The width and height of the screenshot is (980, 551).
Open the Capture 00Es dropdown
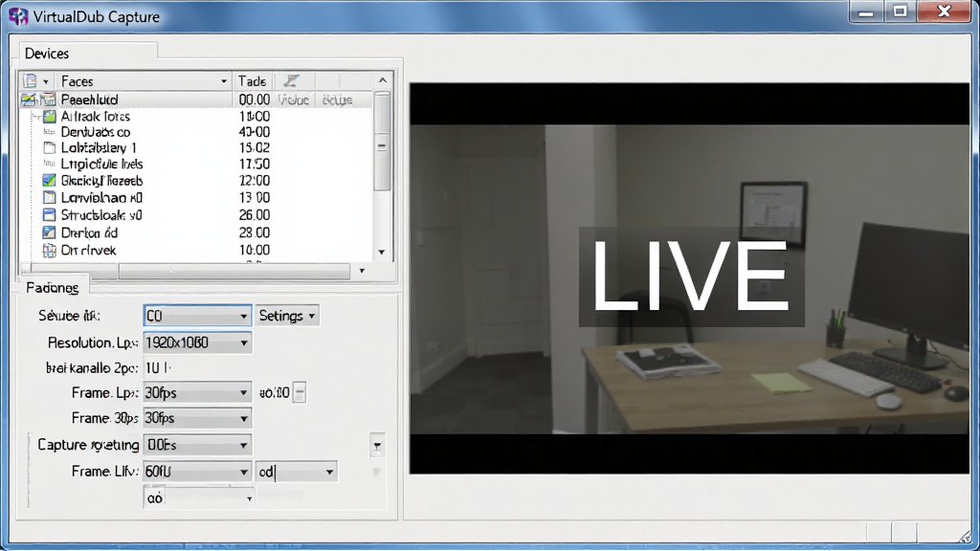point(197,445)
